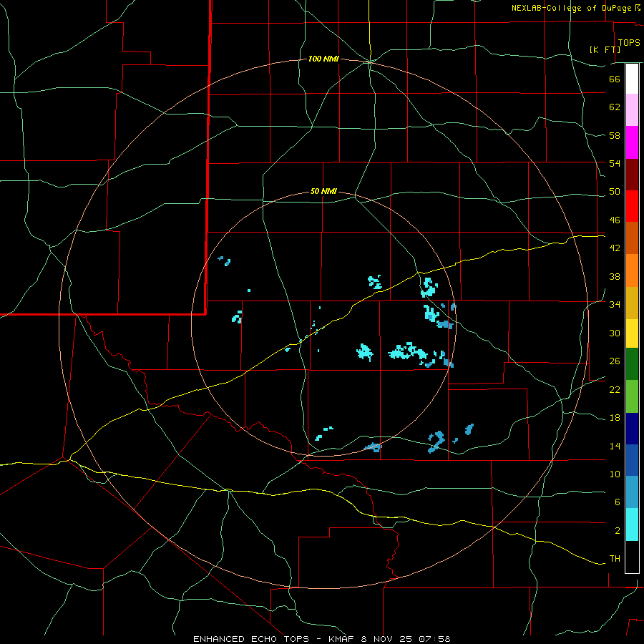644x644 pixels.
Task: Click the small logo icon after DuPage
Action: pos(638,8)
